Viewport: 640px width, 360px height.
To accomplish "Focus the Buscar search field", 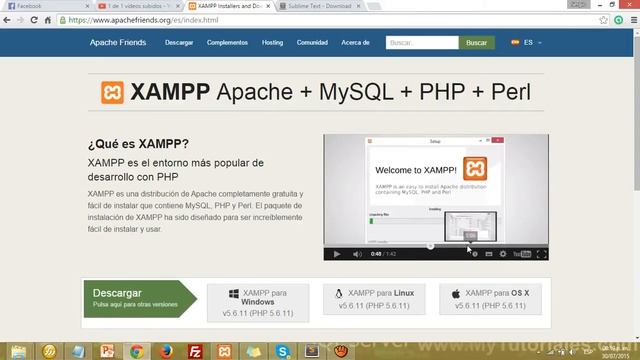I will pyautogui.click(x=422, y=42).
